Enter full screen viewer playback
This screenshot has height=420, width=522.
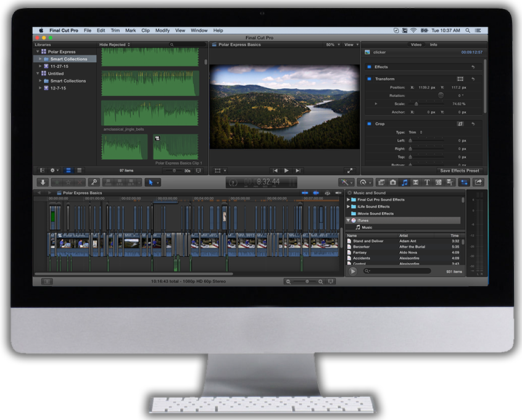[x=350, y=171]
